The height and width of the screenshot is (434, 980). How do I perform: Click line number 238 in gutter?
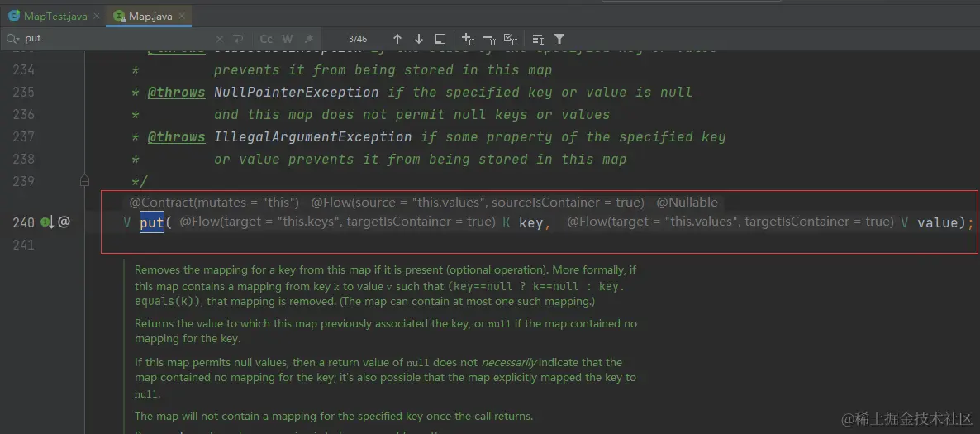[24, 159]
